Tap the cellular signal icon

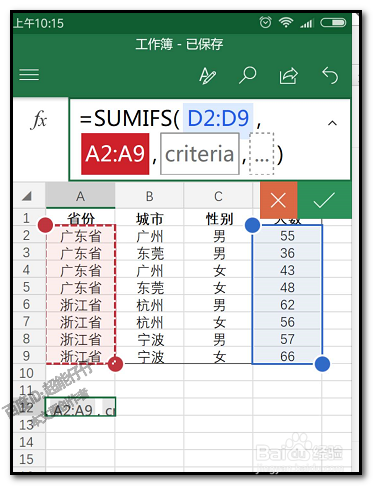click(307, 23)
